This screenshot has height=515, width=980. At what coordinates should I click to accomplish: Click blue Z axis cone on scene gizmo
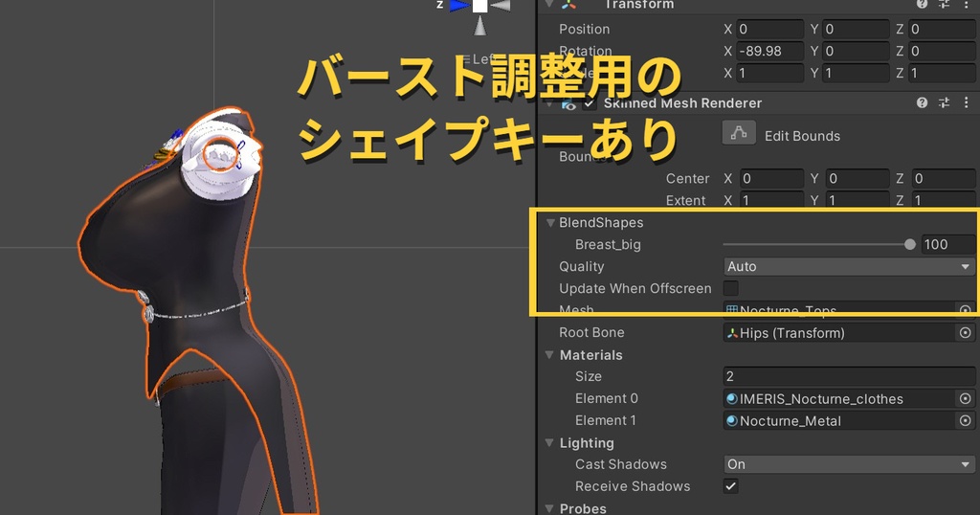point(459,6)
